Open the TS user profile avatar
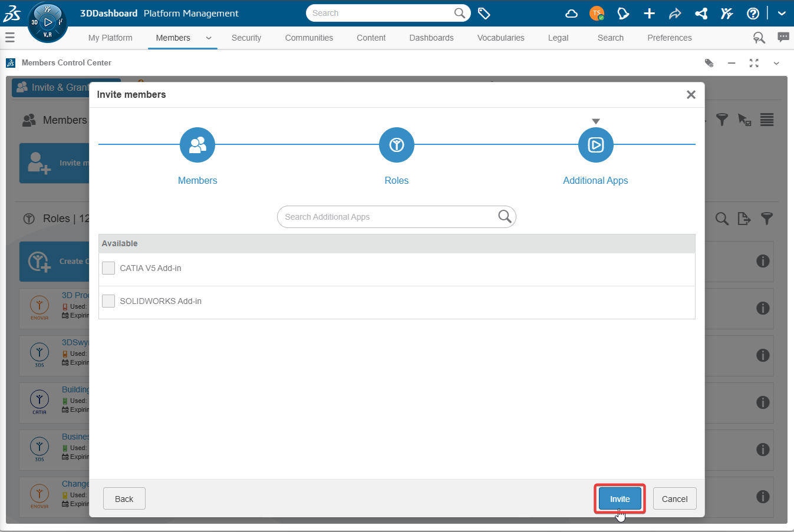The width and height of the screenshot is (794, 532). click(597, 14)
